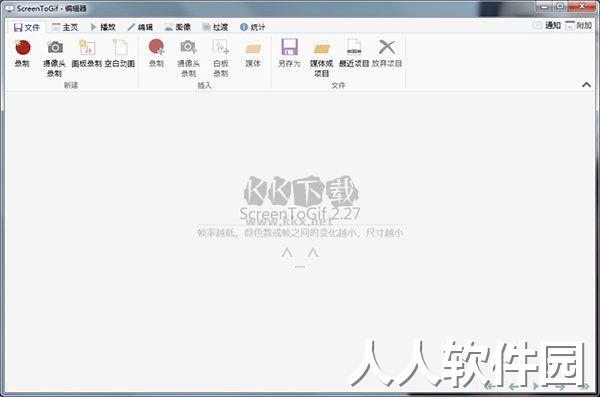Open recent projects (最近项目)
600x397 pixels.
pyautogui.click(x=354, y=53)
